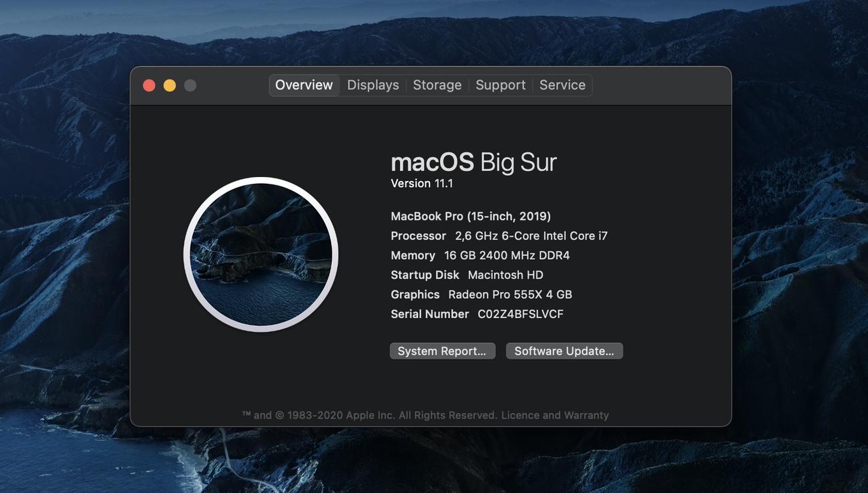Image resolution: width=868 pixels, height=493 pixels.
Task: Go to the Support tab
Action: click(x=501, y=85)
